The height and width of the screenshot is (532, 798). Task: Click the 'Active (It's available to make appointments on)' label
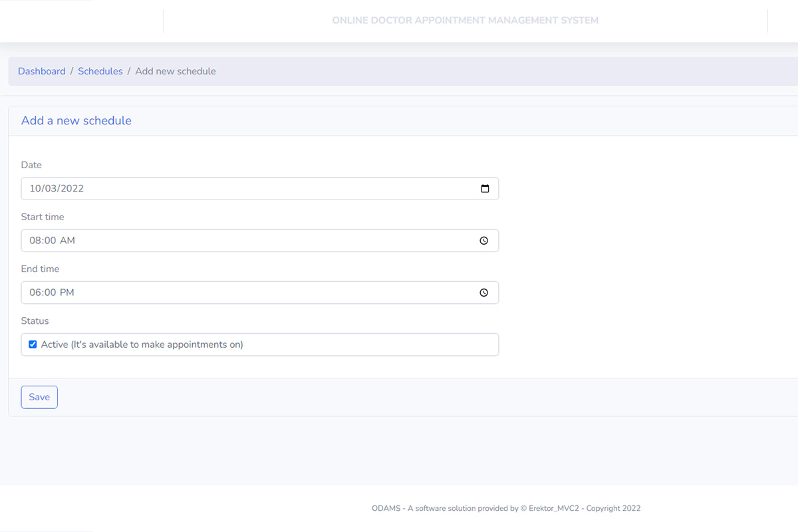click(142, 344)
